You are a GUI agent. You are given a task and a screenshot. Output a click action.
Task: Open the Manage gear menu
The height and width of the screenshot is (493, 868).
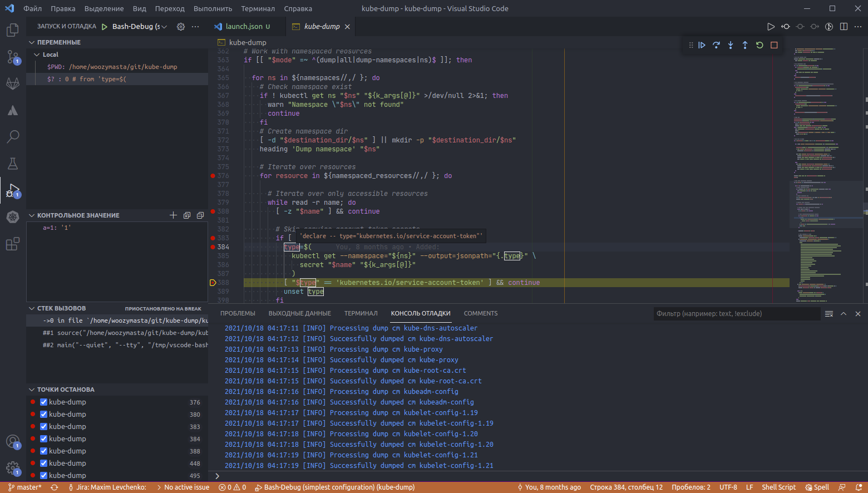(12, 469)
